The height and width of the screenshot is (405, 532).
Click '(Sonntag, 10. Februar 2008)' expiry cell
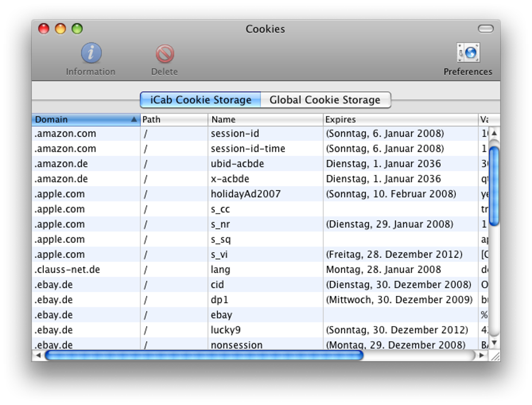pos(401,194)
